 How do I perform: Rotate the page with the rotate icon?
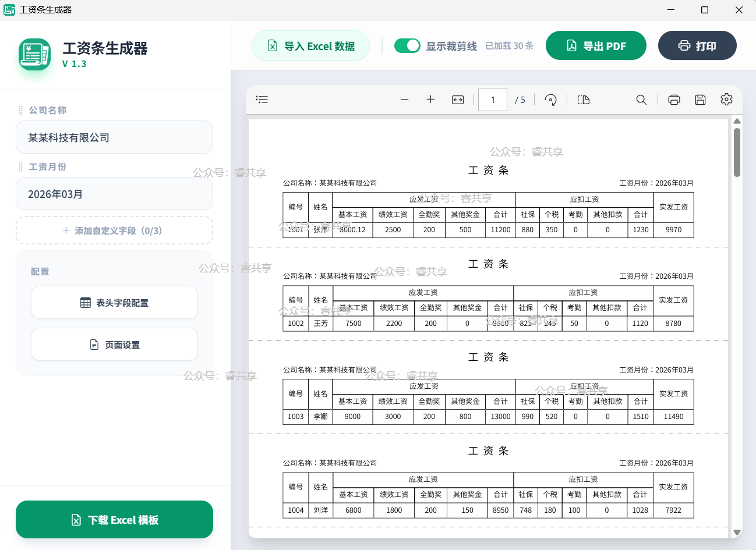point(550,100)
